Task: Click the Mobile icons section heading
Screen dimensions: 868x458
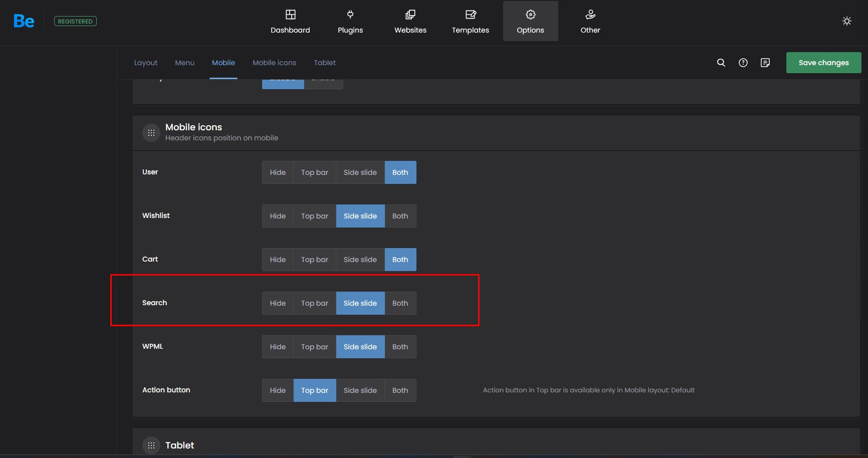Action: (x=193, y=127)
